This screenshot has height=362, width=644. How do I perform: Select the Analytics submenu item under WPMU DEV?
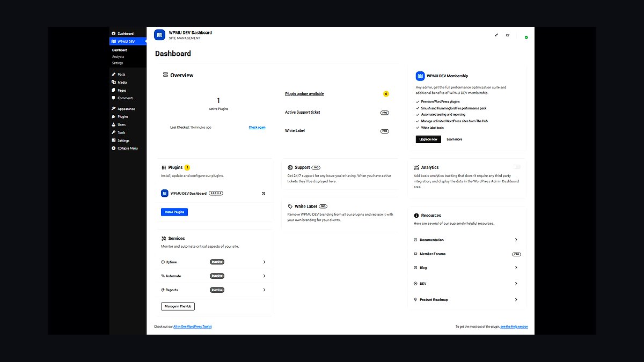[118, 57]
